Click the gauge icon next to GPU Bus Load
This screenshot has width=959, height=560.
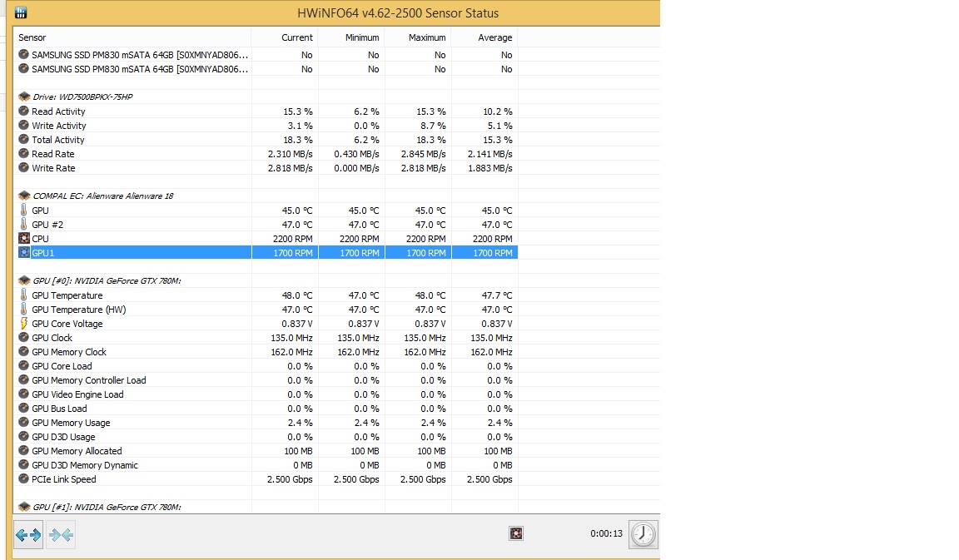click(24, 409)
